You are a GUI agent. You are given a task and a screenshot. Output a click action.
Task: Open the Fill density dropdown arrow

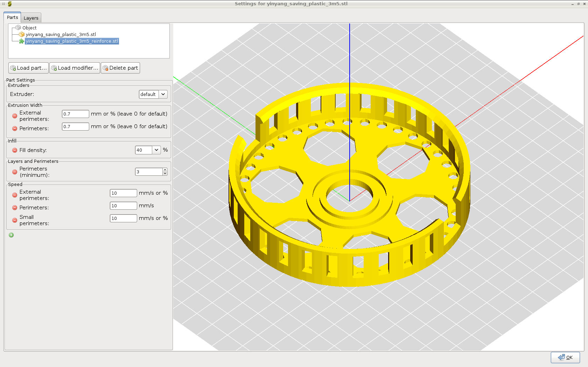[x=156, y=150]
